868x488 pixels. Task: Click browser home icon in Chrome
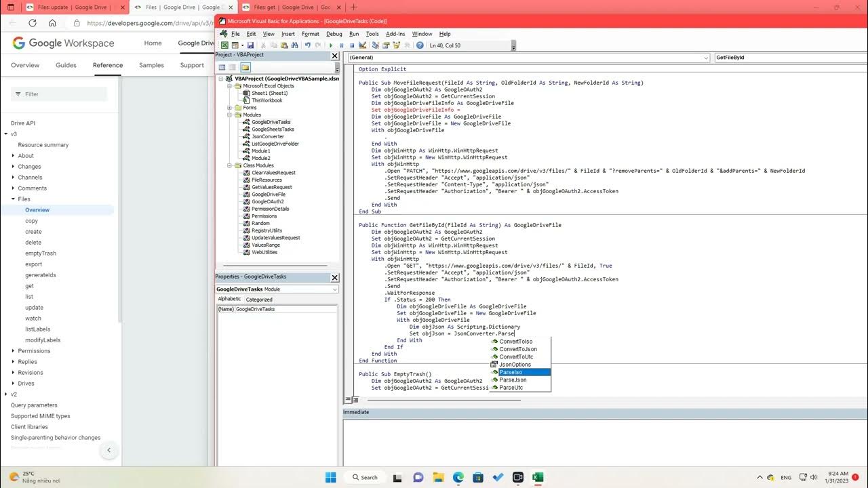click(x=52, y=22)
